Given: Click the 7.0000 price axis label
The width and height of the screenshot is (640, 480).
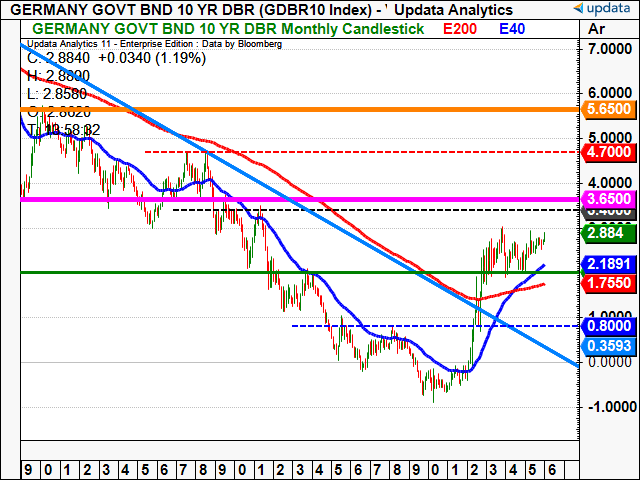Looking at the screenshot, I should click(610, 49).
